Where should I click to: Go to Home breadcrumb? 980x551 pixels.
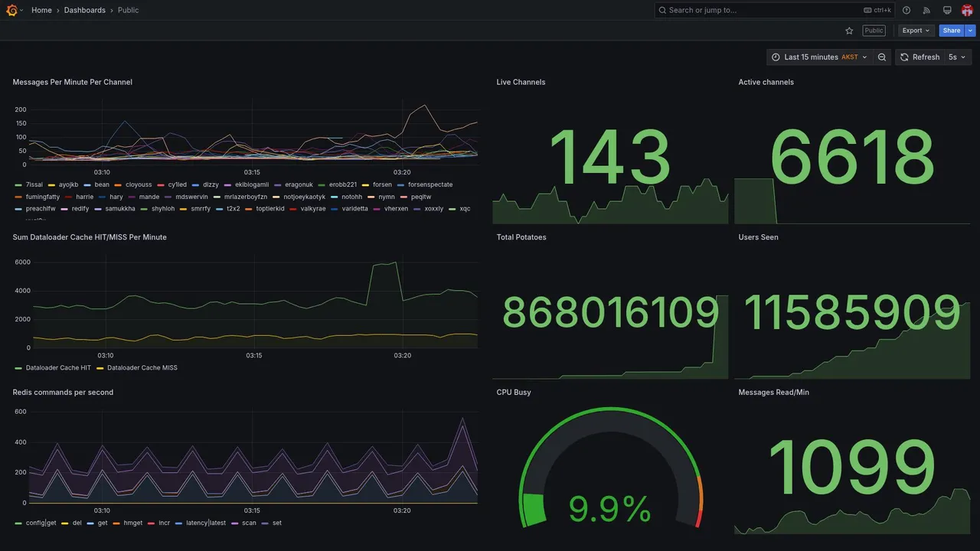(41, 10)
